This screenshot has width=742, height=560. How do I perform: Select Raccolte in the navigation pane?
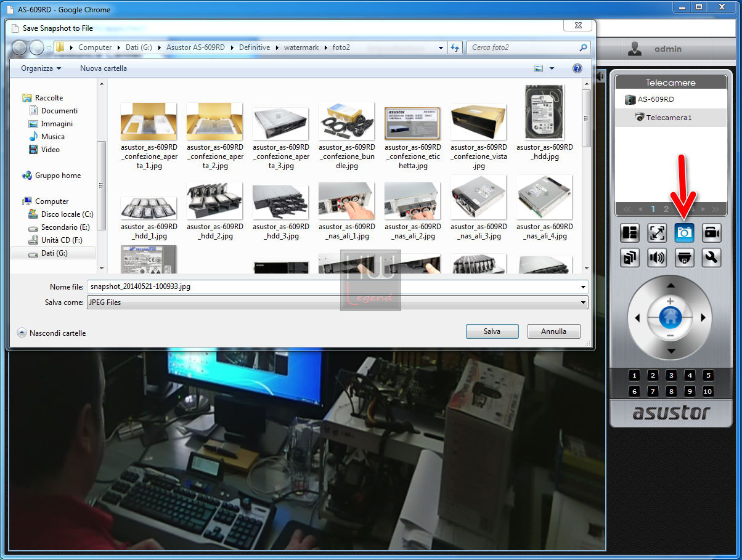[x=49, y=98]
